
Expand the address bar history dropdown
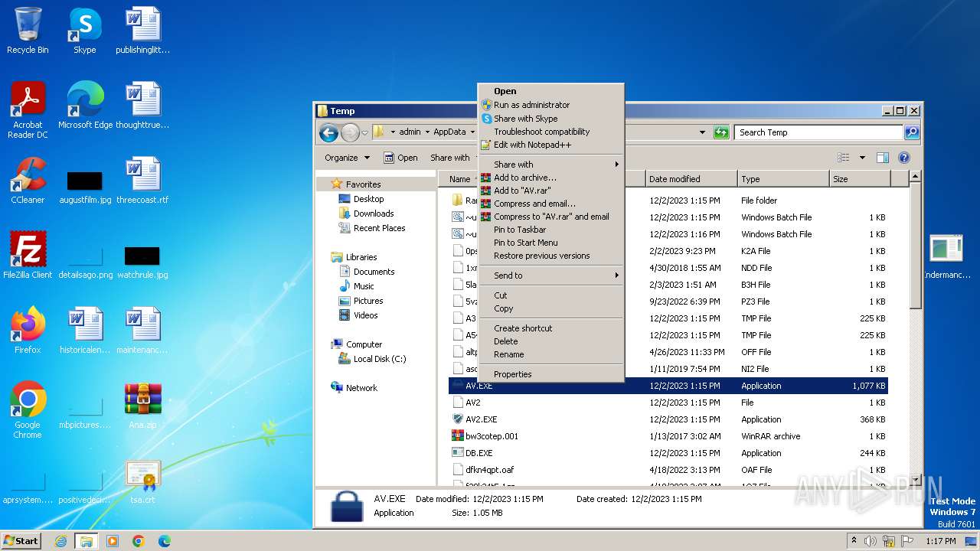click(x=702, y=132)
